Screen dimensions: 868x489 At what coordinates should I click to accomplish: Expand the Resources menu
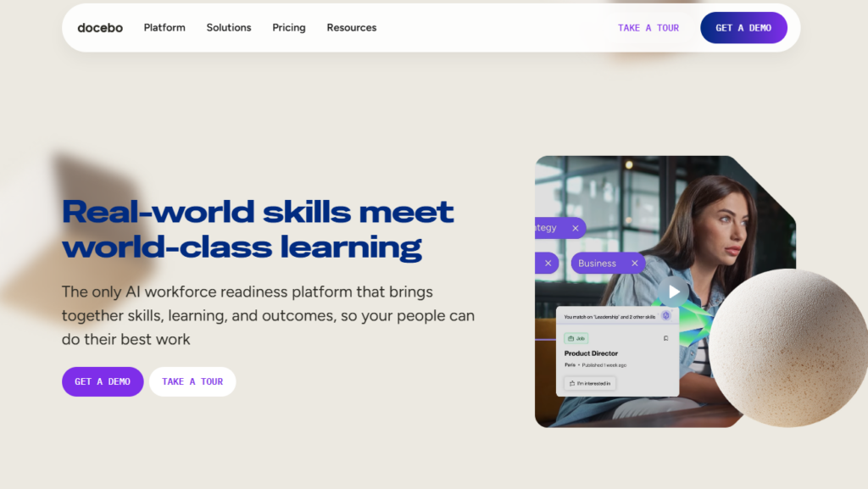coord(351,28)
